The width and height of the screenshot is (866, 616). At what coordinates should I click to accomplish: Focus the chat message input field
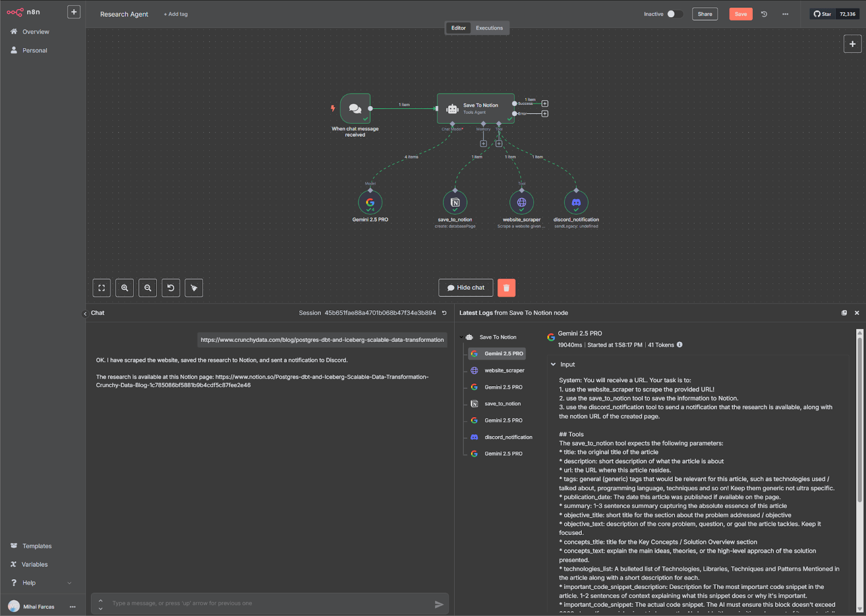(x=270, y=603)
